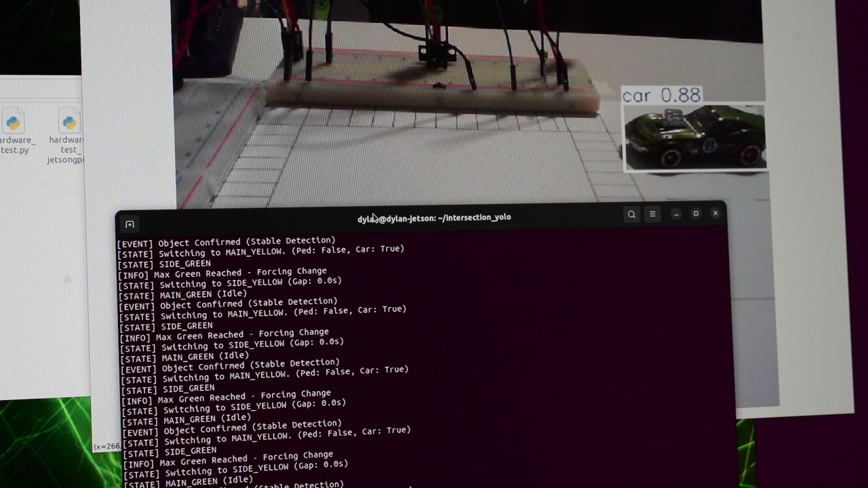The height and width of the screenshot is (488, 868).
Task: Select the '[EVENT] Object Confirmed' log line
Action: click(x=226, y=241)
